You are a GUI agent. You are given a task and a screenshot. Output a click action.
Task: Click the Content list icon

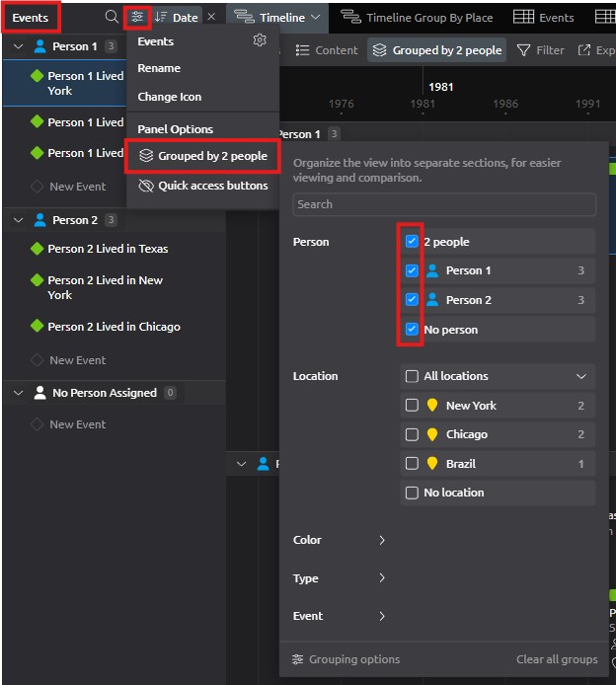(302, 50)
